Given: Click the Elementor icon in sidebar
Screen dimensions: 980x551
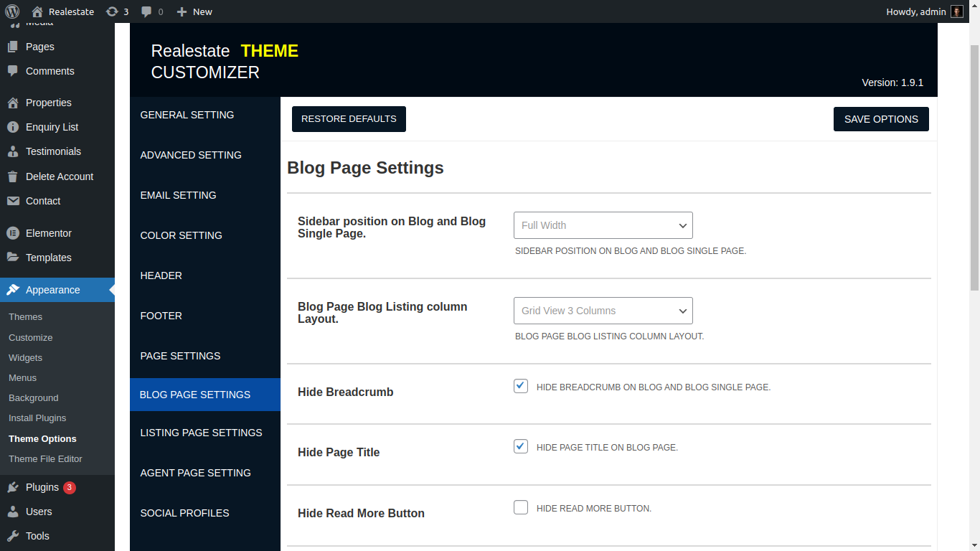Looking at the screenshot, I should [x=13, y=233].
